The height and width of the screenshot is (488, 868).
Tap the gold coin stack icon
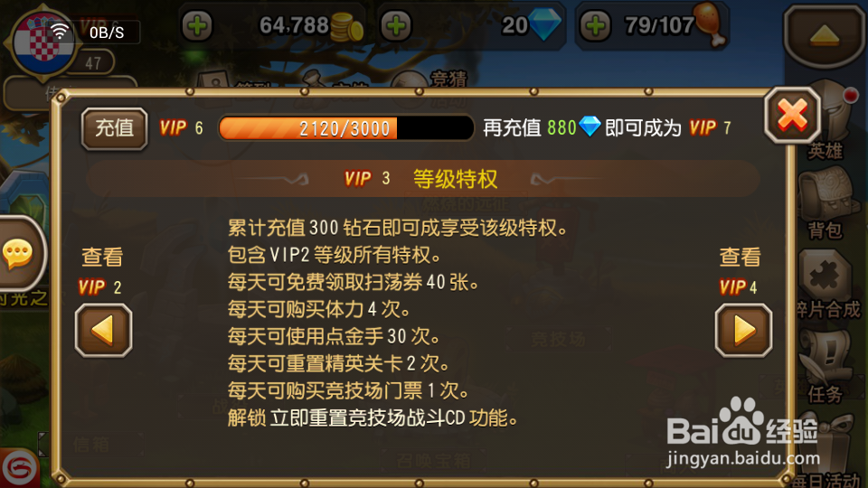pyautogui.click(x=346, y=26)
